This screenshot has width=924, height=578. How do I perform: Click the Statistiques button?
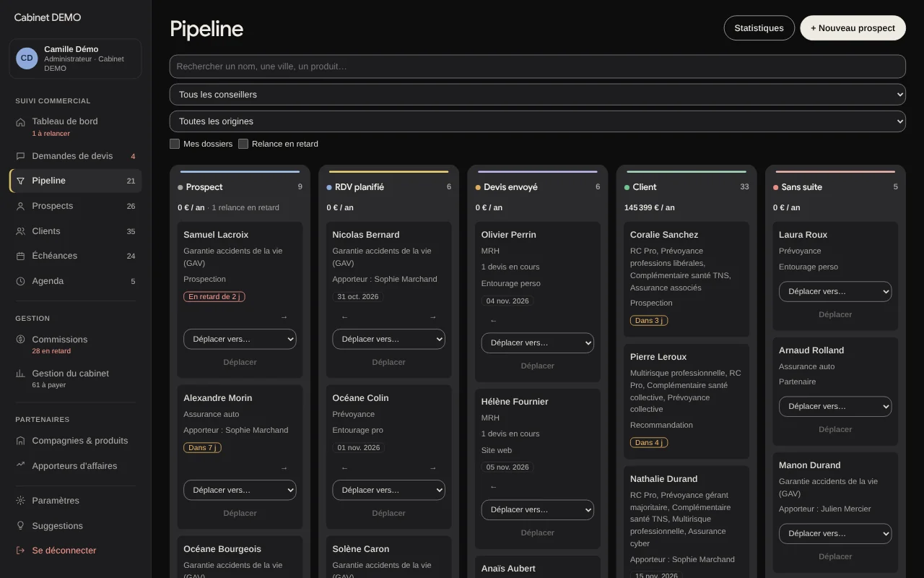pyautogui.click(x=759, y=28)
